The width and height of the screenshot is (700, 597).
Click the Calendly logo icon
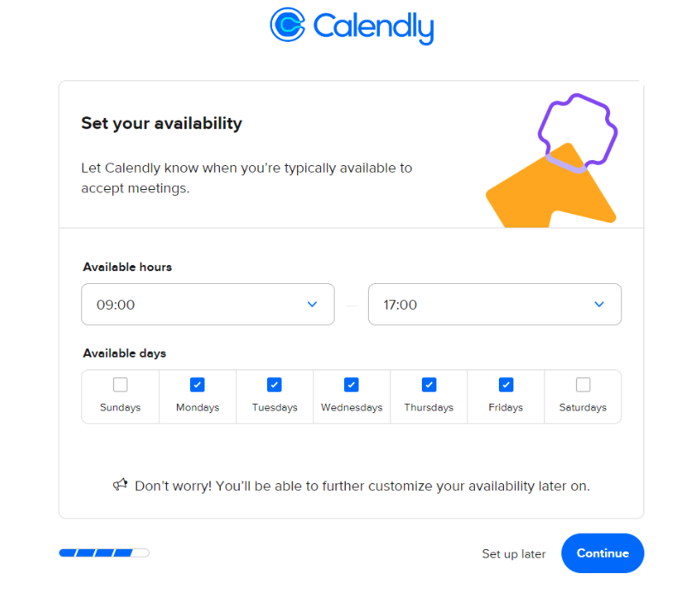tap(288, 25)
